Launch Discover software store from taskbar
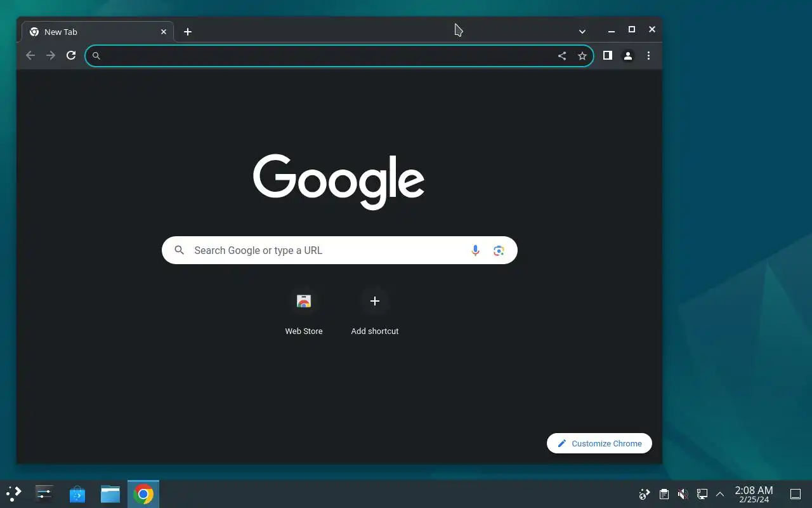This screenshot has width=812, height=508. 77,493
